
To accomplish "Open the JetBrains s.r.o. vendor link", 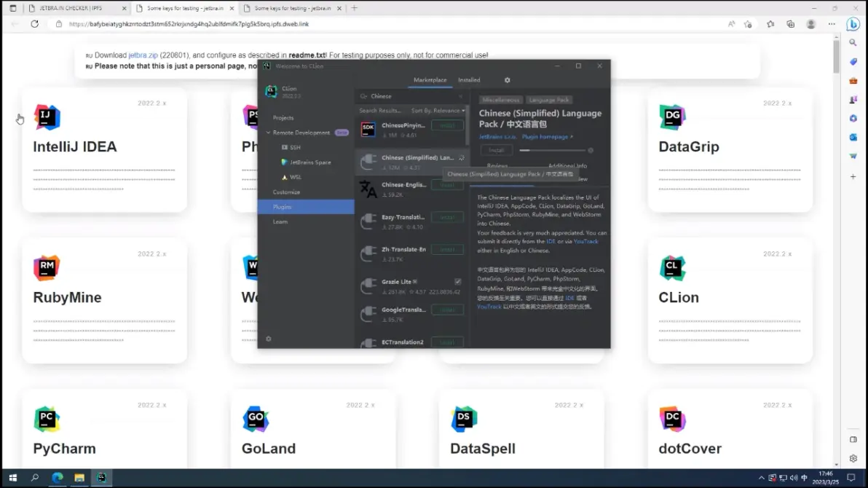I will click(x=497, y=137).
